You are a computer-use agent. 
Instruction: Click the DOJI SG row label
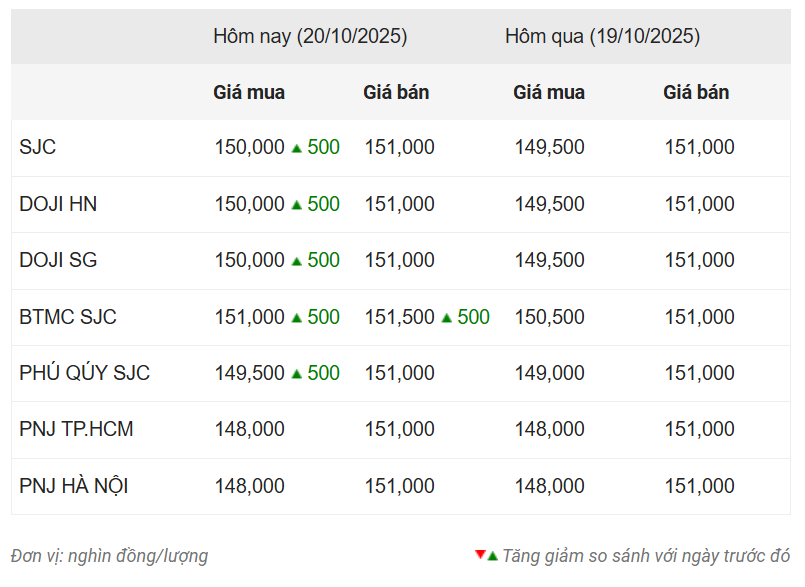pos(58,261)
